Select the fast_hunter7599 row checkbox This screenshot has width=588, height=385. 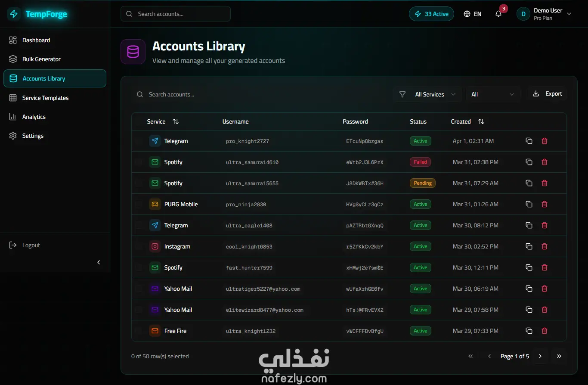pyautogui.click(x=139, y=267)
